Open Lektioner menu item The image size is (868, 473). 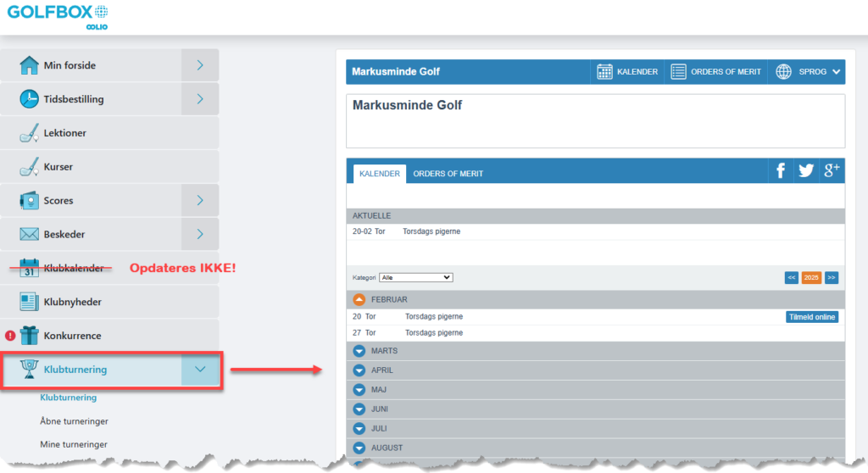(x=109, y=133)
